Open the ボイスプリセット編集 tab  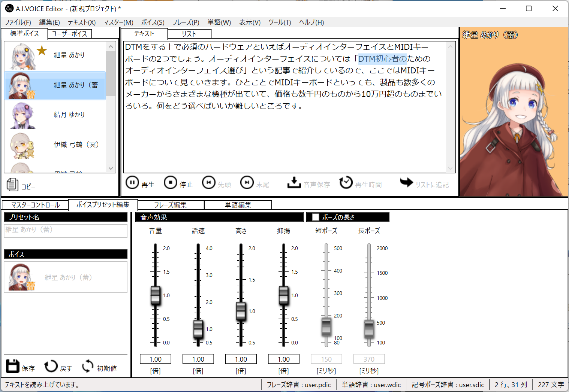coord(103,204)
